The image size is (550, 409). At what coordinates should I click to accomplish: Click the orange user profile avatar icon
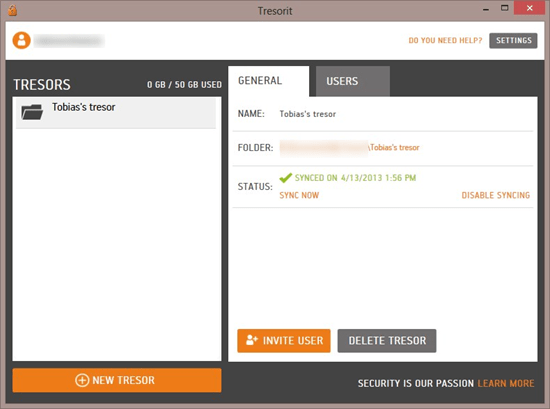point(21,40)
